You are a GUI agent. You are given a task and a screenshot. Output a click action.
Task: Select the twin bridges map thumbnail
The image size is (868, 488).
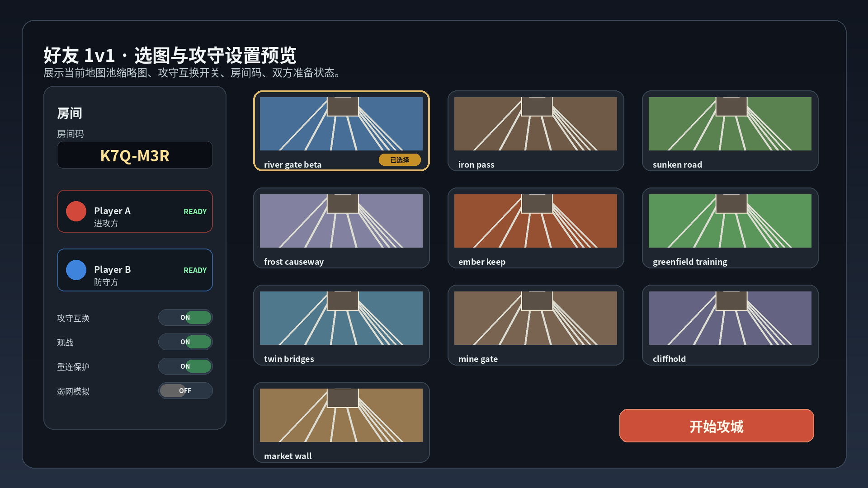[x=341, y=318]
